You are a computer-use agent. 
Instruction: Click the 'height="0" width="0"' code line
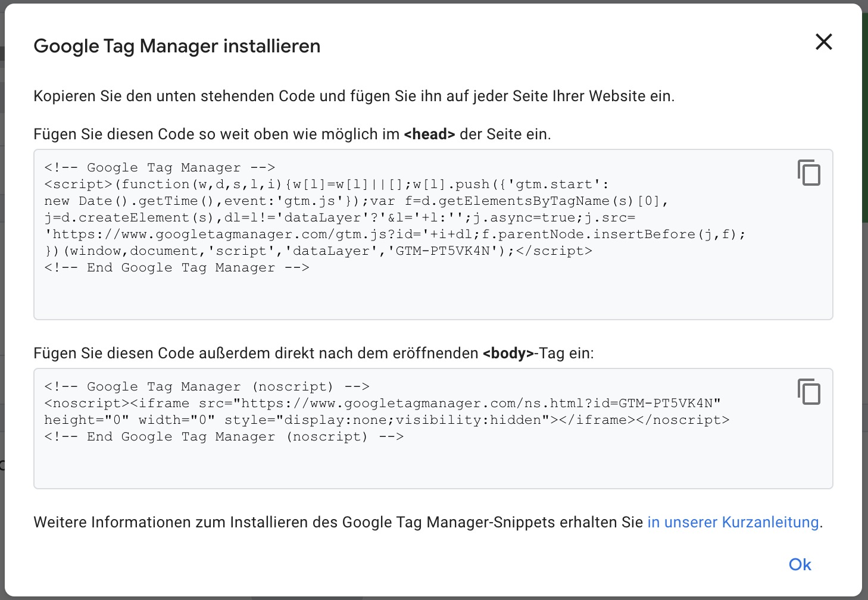(x=386, y=420)
